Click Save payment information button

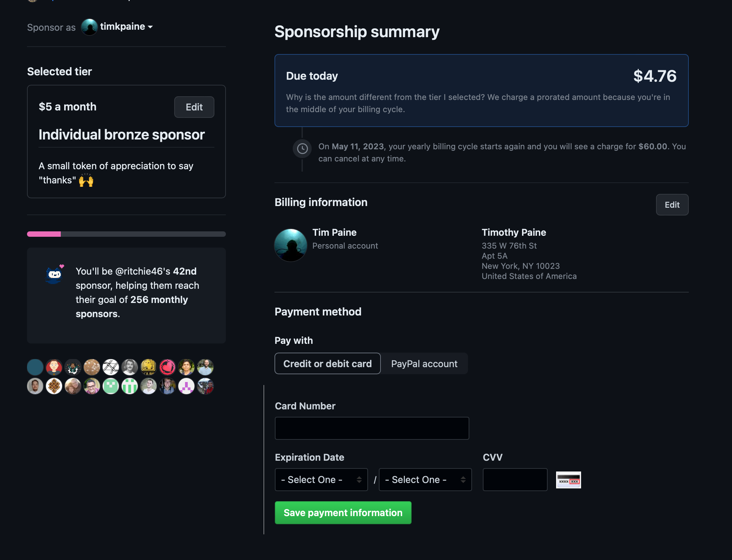click(343, 513)
